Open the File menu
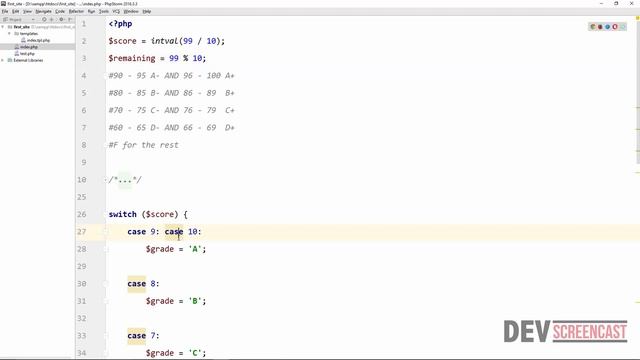This screenshot has width=640, height=360. pyautogui.click(x=5, y=11)
